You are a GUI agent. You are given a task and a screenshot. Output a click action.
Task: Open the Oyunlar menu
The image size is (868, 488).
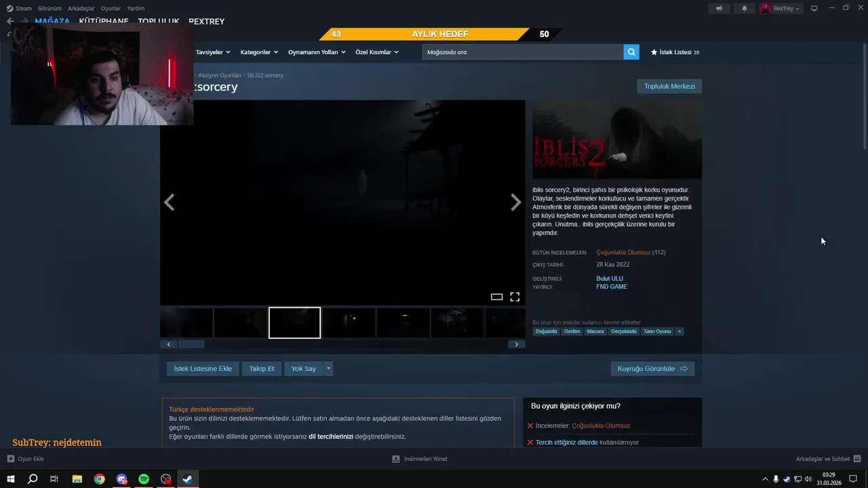(x=111, y=9)
